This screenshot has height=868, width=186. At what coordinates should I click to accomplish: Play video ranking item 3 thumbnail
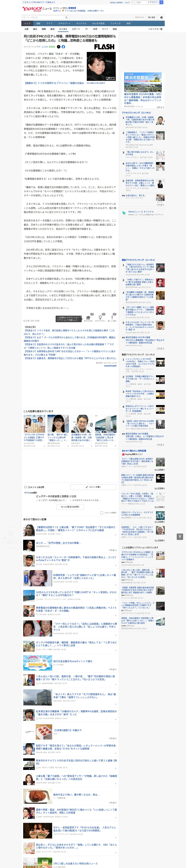pyautogui.click(x=160, y=395)
